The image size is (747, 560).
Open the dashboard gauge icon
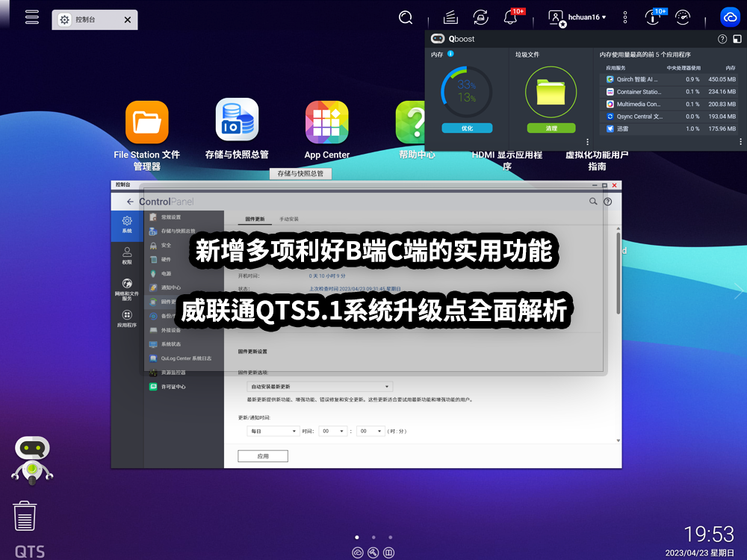[683, 18]
